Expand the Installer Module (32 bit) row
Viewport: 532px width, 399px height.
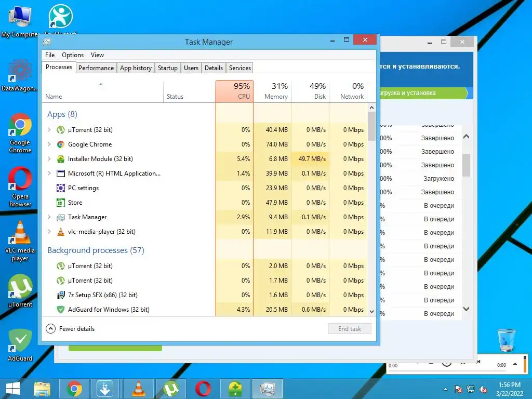click(49, 159)
